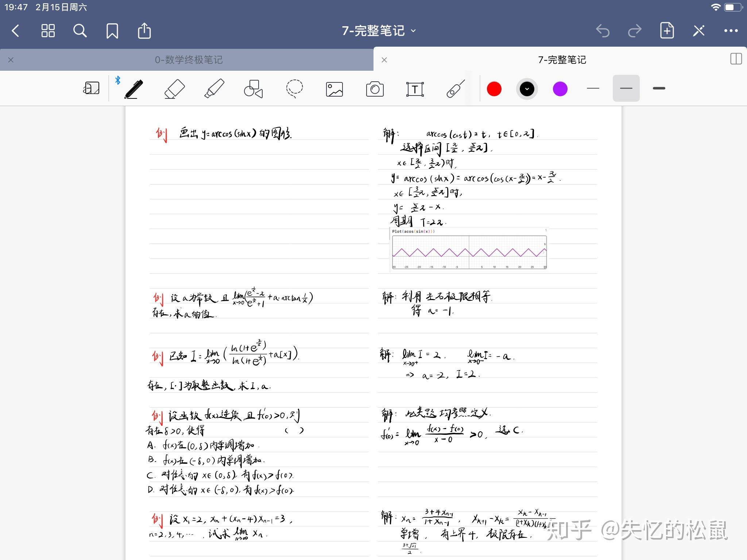
Task: Select the Shapes tool
Action: pyautogui.click(x=253, y=89)
